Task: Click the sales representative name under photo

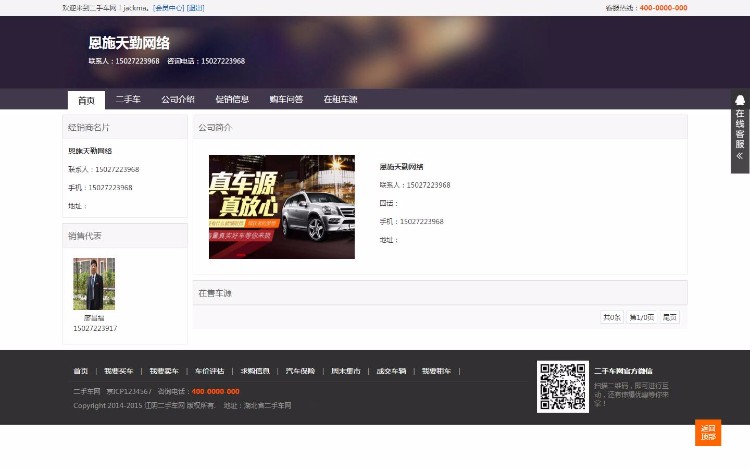Action: click(x=94, y=318)
